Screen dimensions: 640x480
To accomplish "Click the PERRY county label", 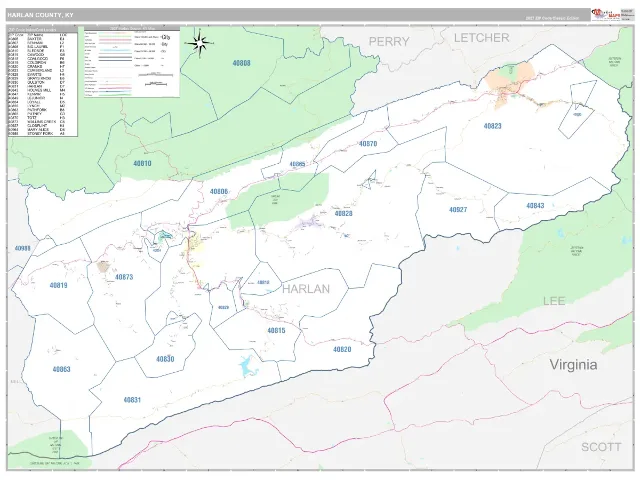I will pyautogui.click(x=389, y=41).
